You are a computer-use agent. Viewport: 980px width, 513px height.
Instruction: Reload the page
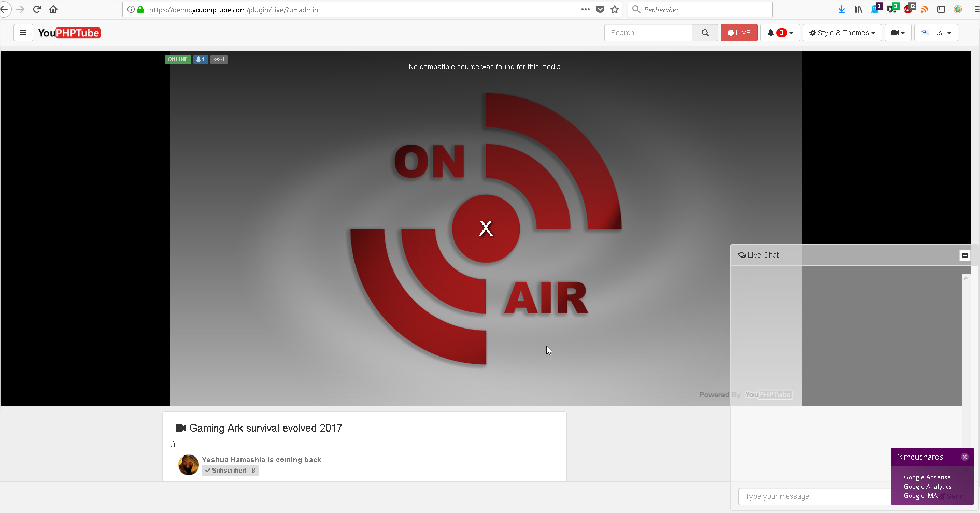37,9
